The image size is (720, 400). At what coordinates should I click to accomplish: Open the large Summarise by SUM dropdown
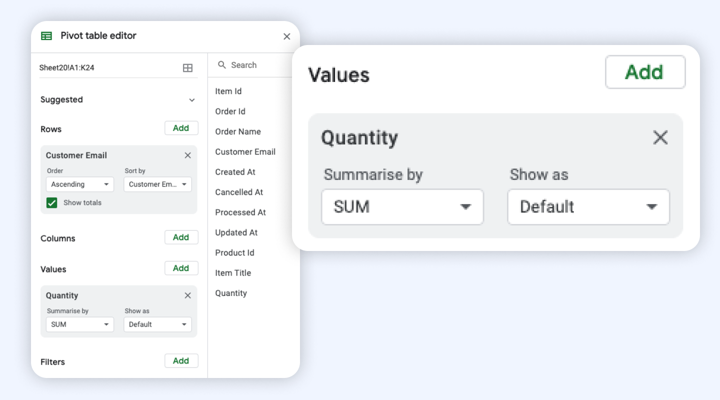402,207
